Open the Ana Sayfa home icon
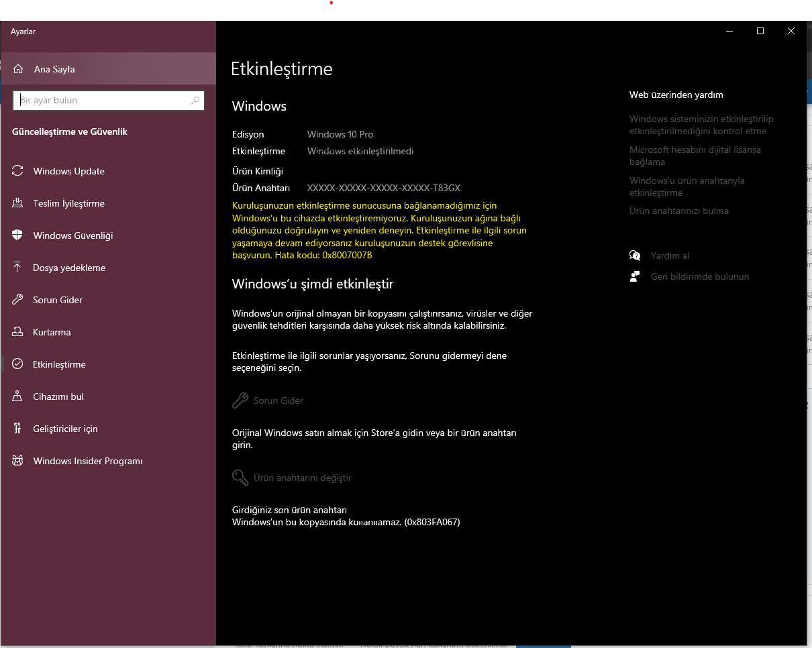This screenshot has width=812, height=648. pos(18,69)
